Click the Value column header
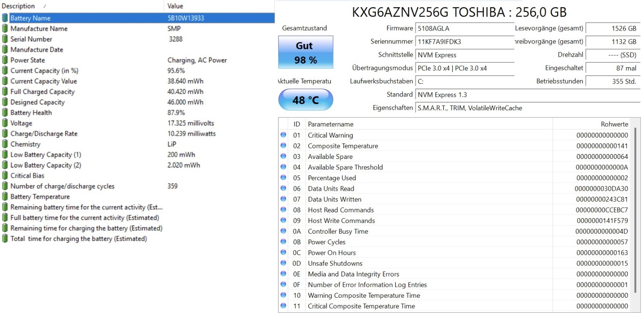 pos(219,6)
